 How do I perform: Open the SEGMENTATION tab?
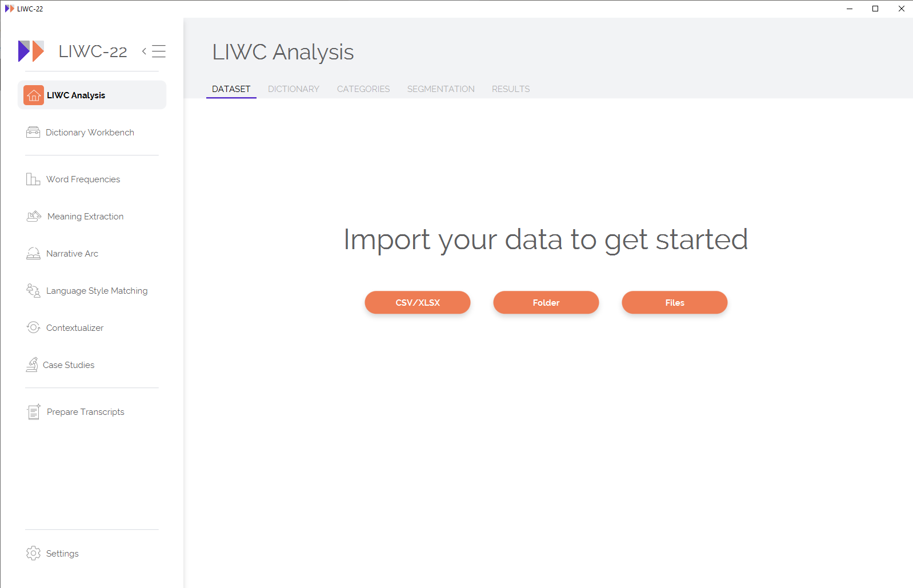[x=441, y=89]
